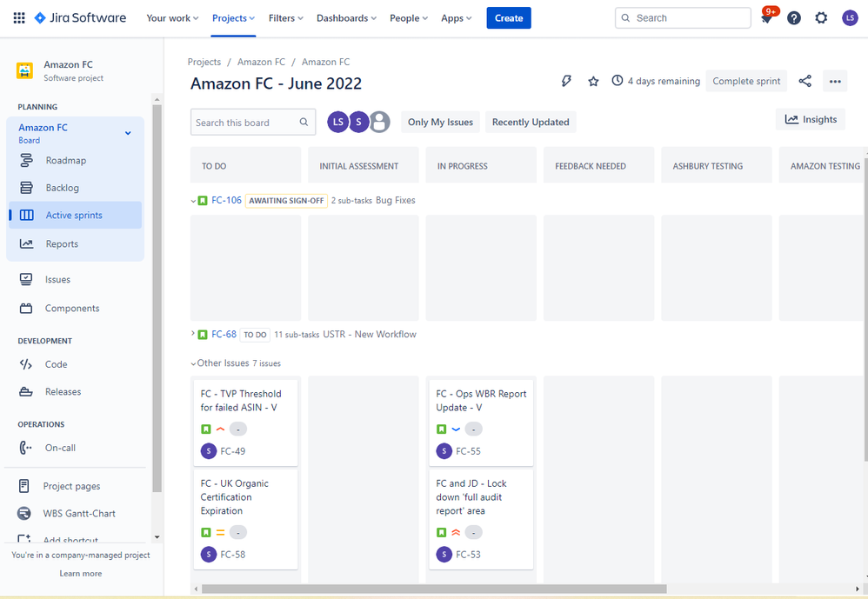Click the automation lightning bolt icon
This screenshot has height=599, width=868.
(x=565, y=82)
